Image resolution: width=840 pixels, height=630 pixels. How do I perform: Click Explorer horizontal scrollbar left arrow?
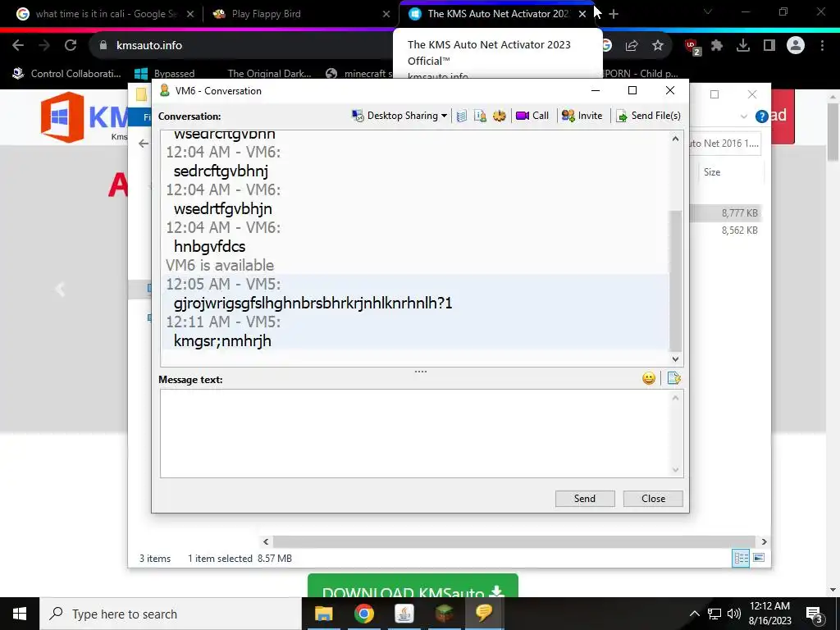point(267,541)
